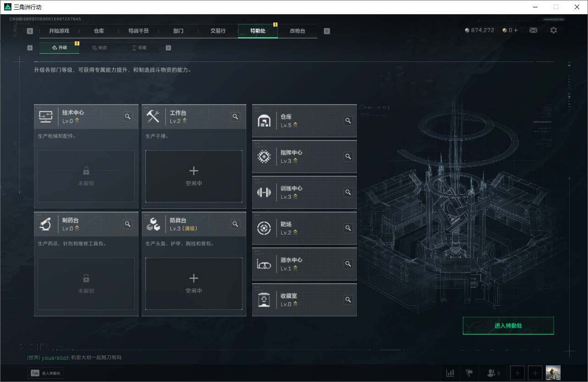Click the player avatar thumbnail
The image size is (588, 382).
tap(553, 373)
